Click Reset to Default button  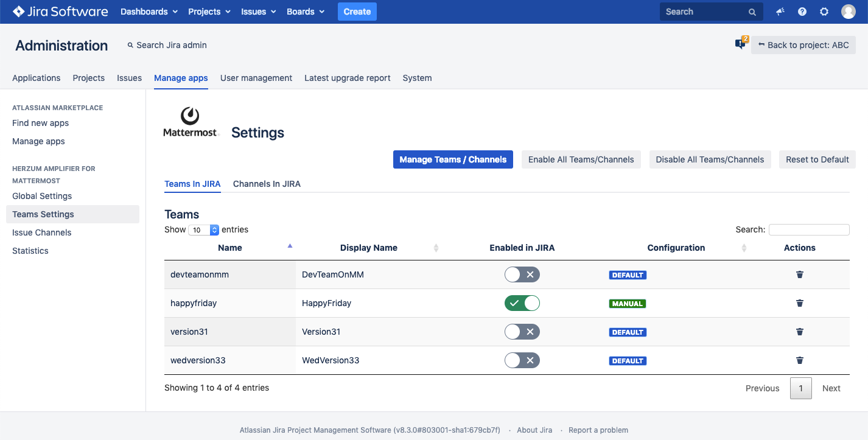coord(817,159)
